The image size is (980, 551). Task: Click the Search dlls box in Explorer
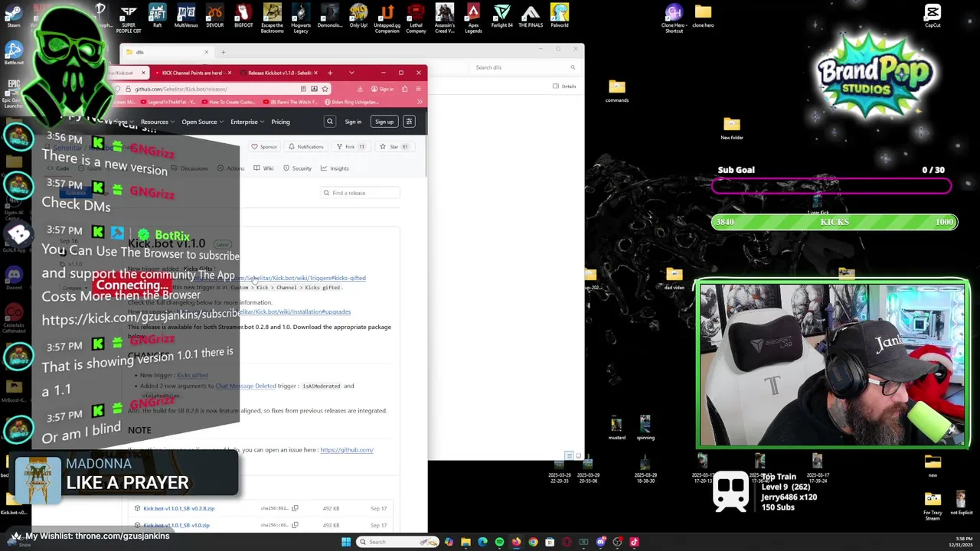(523, 67)
